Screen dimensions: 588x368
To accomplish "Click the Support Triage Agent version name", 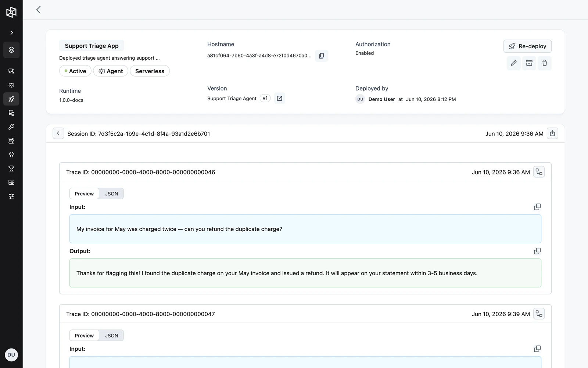I will [x=232, y=99].
